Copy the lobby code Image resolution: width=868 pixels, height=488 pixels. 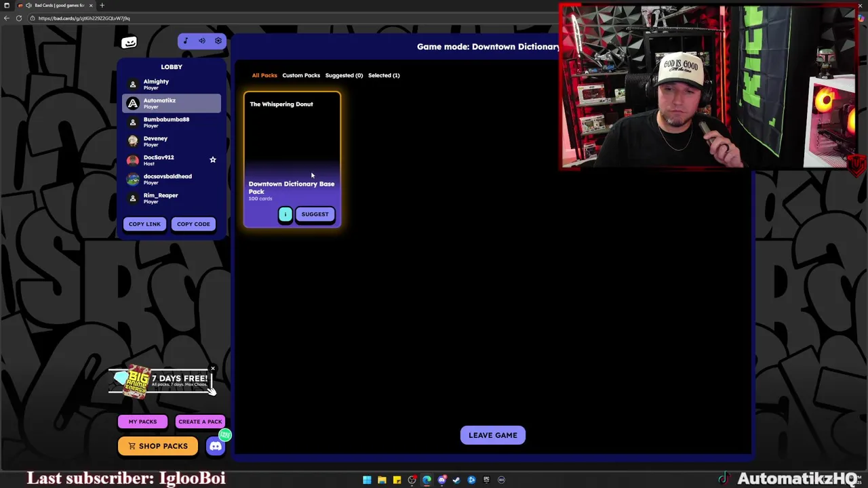point(193,224)
